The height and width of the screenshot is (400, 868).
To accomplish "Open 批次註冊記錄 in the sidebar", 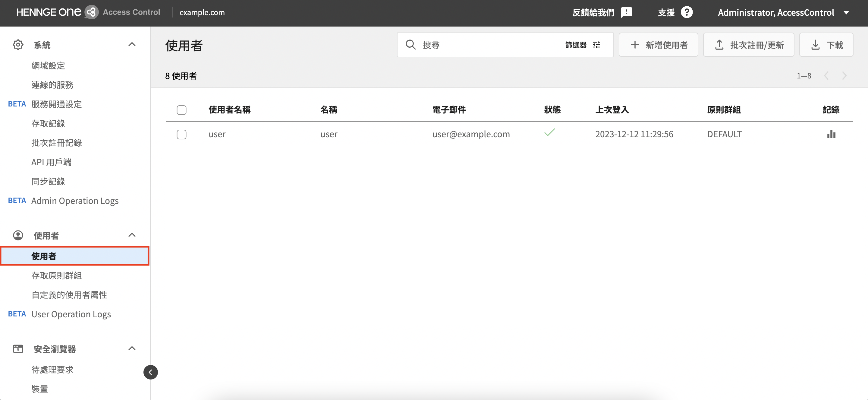I will click(x=57, y=143).
